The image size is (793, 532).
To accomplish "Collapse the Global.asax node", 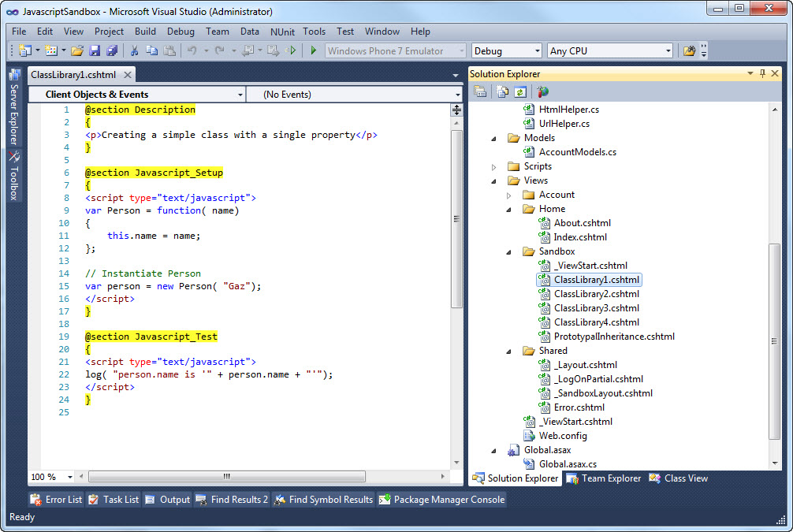I will 494,451.
